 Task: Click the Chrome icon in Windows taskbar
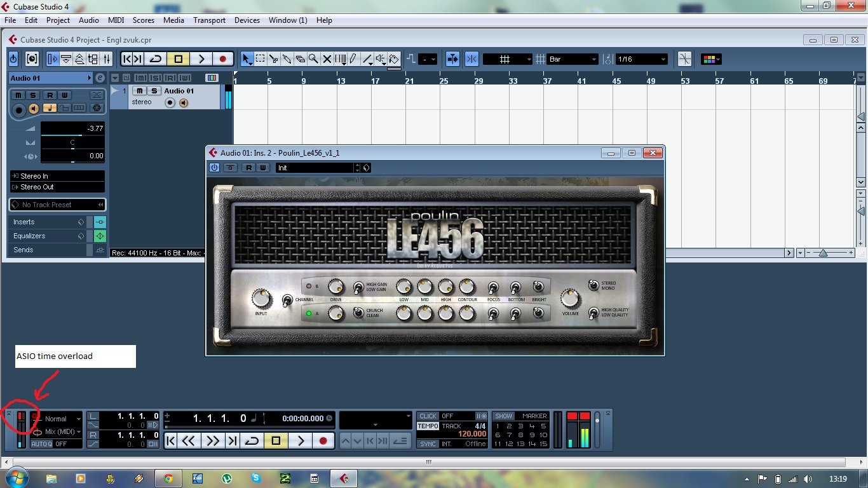click(168, 478)
